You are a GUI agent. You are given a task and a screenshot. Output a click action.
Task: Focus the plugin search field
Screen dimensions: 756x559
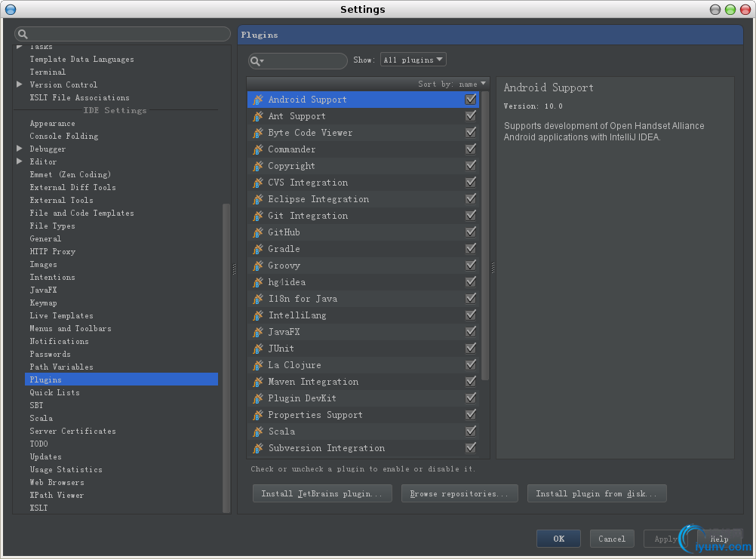click(297, 60)
